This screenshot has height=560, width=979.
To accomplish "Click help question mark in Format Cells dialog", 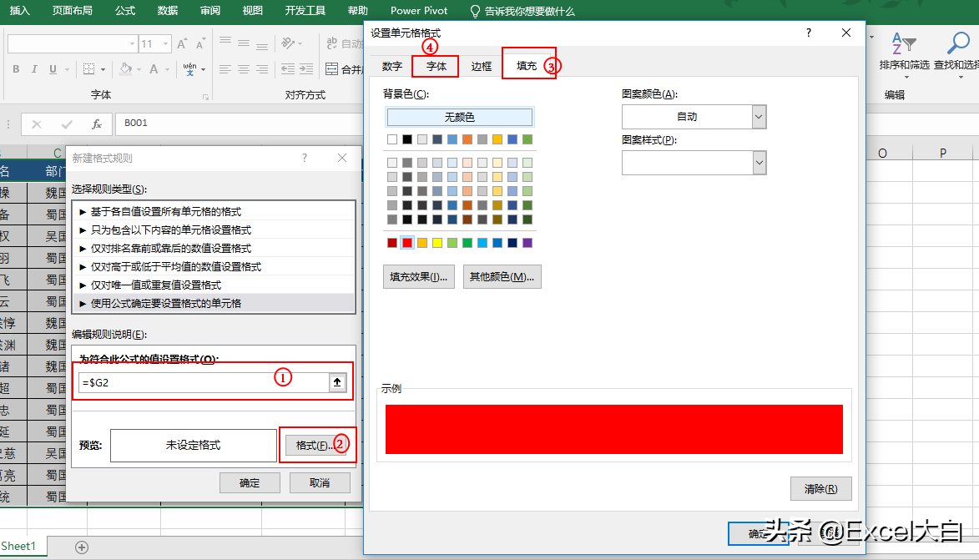I will point(809,33).
